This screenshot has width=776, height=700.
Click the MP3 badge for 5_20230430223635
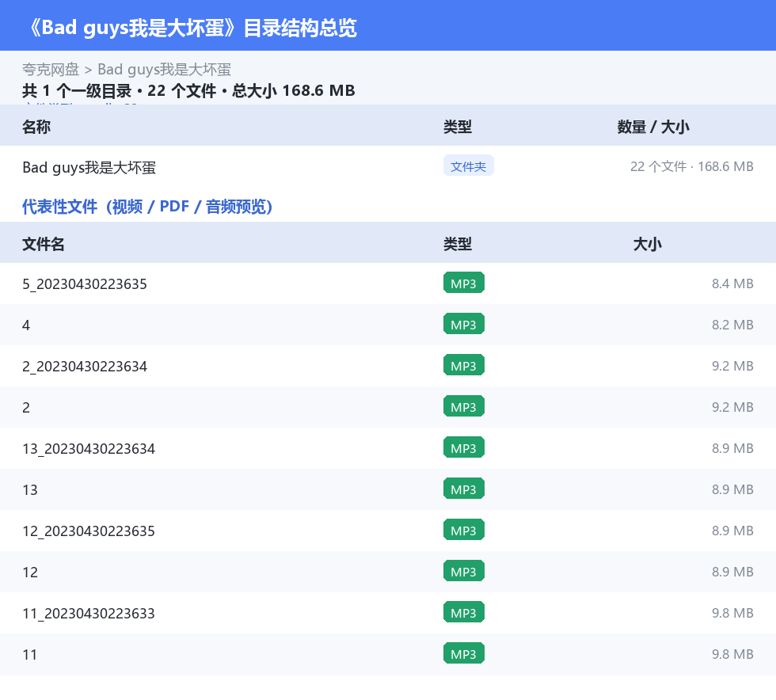[x=464, y=283]
